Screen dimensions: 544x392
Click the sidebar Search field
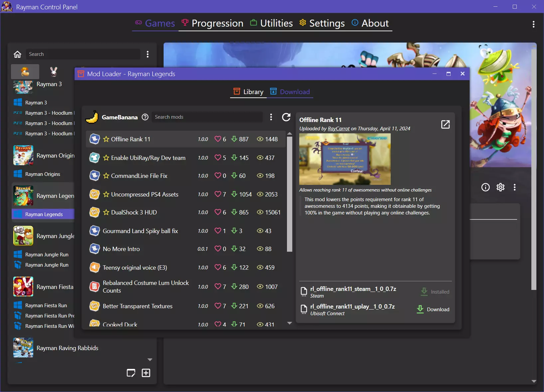point(83,54)
